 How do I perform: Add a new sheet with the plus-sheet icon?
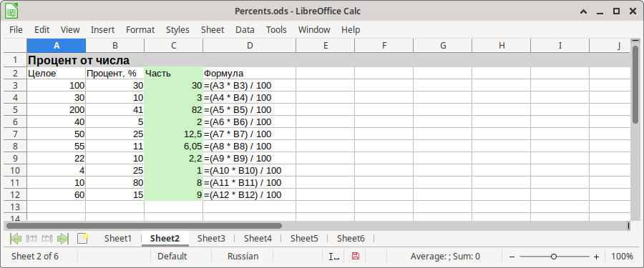(x=82, y=238)
